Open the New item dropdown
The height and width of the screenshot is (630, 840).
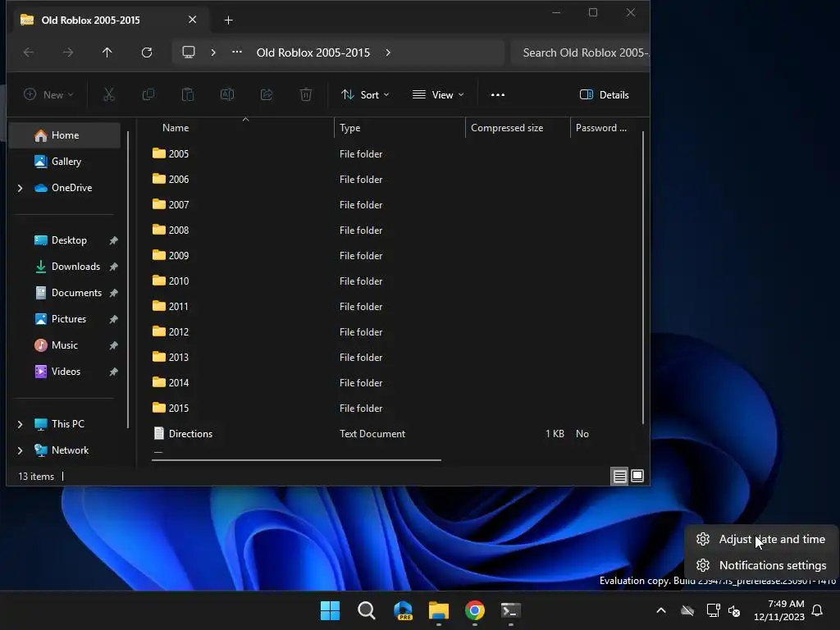(x=48, y=95)
